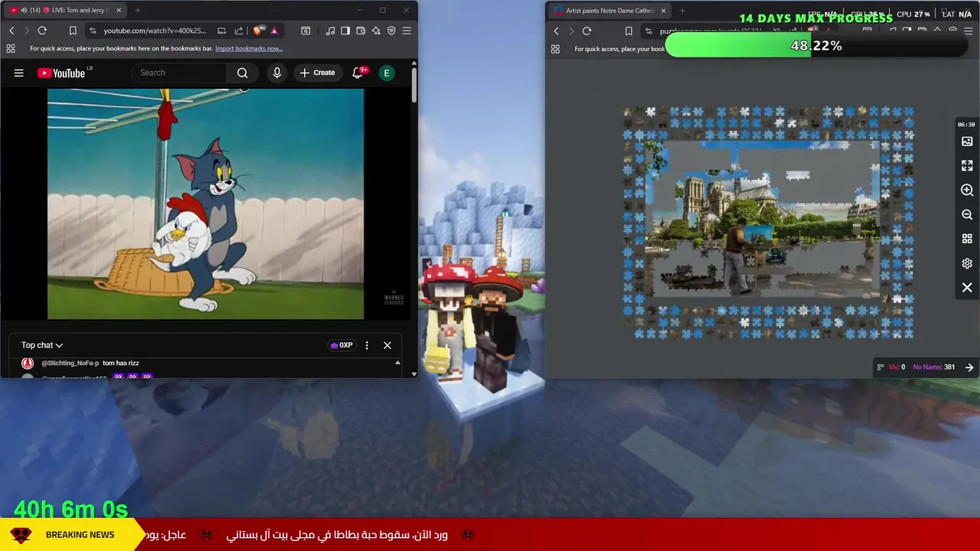The image size is (980, 551).
Task: Open Leo AI sparkle icon
Action: coord(376,31)
